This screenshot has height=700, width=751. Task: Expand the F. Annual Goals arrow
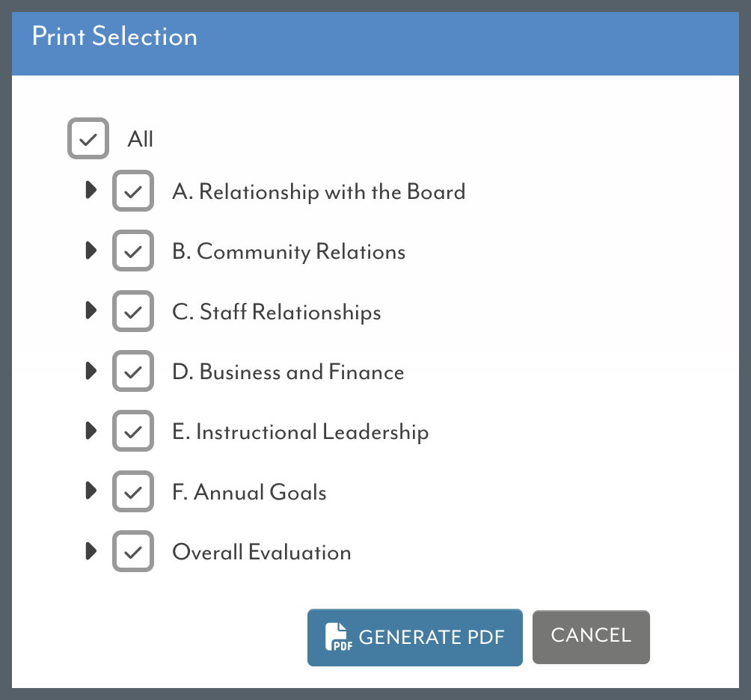click(91, 491)
